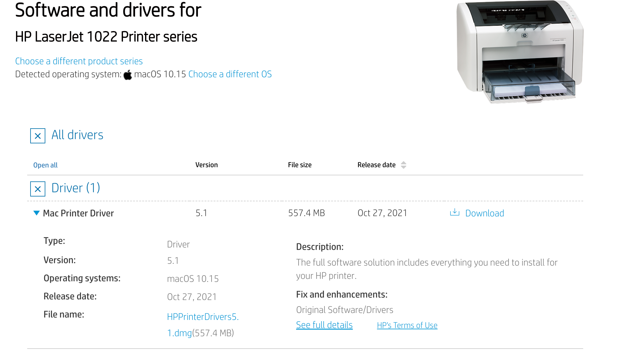Screen dimensions: 643x364
Task: Click the Driver (1) heading
Action: click(x=76, y=188)
